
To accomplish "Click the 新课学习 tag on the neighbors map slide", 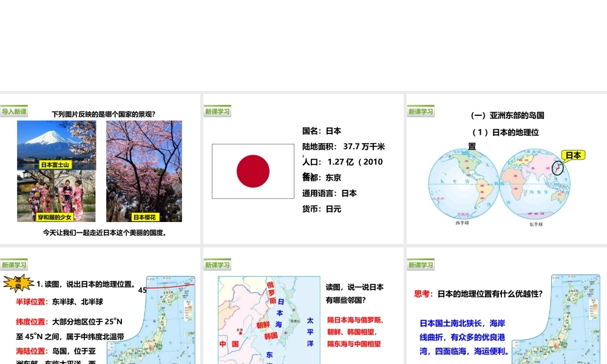I will click(x=217, y=265).
